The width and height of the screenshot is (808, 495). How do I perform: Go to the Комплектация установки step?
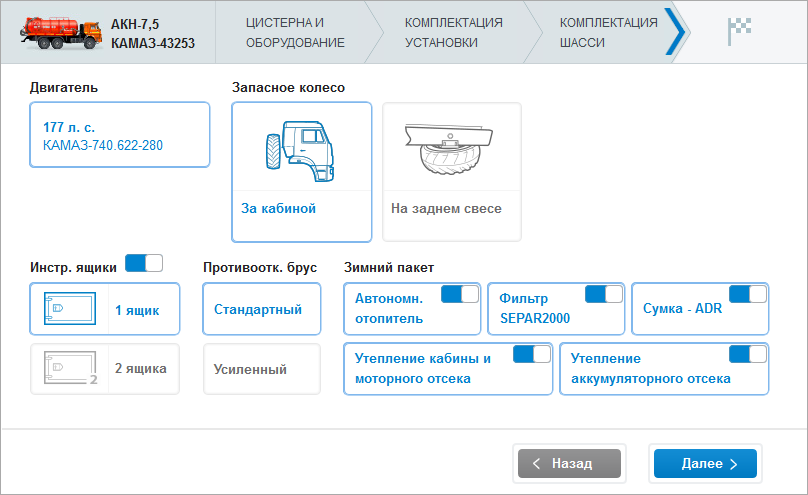coord(453,33)
